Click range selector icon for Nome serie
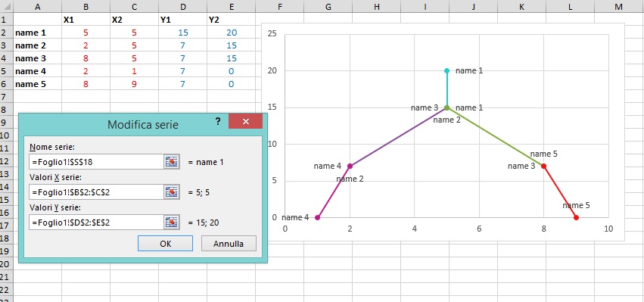 [172, 162]
